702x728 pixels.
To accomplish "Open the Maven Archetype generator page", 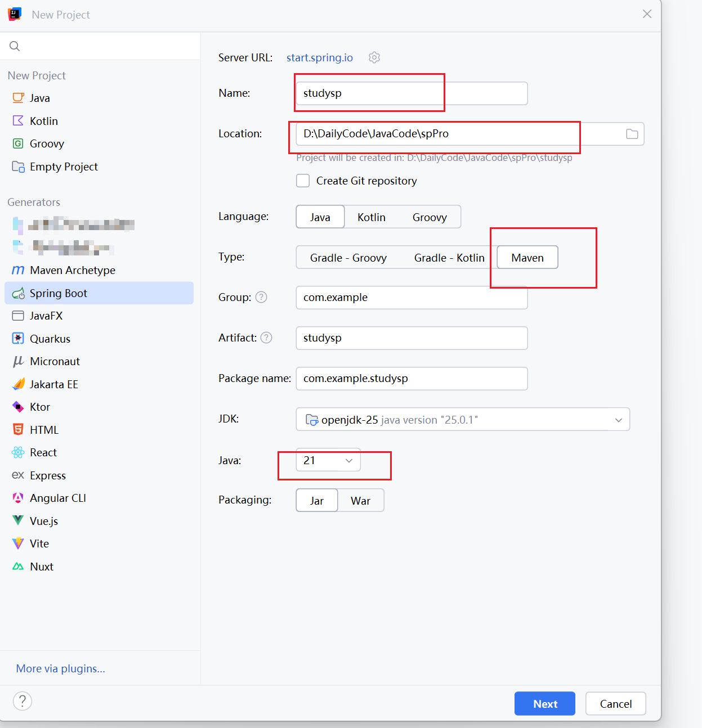I will [x=99, y=270].
